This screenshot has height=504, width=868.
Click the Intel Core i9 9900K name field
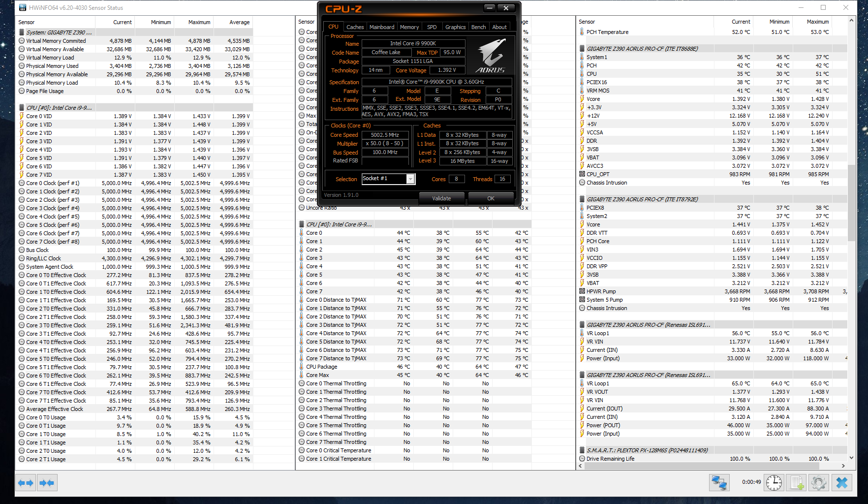tap(413, 43)
